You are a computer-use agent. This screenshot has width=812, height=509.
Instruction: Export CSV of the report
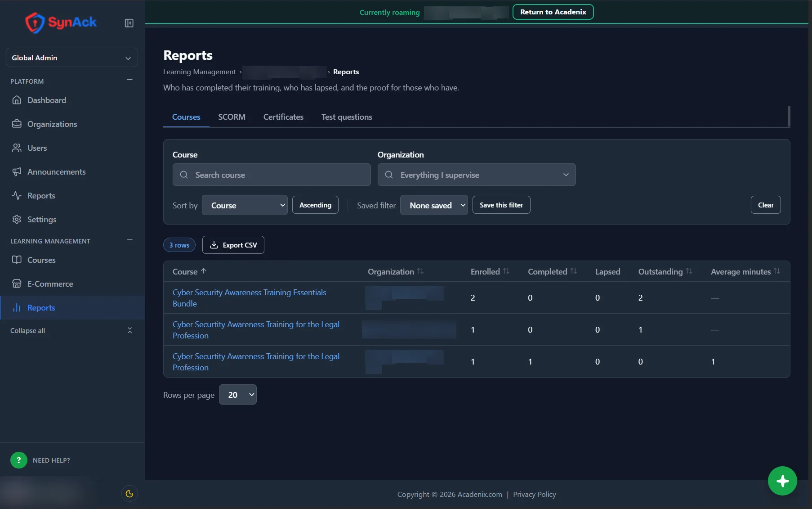pos(233,245)
